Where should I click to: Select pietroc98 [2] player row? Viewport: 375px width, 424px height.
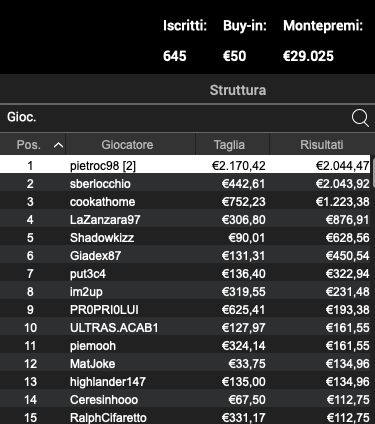click(185, 165)
